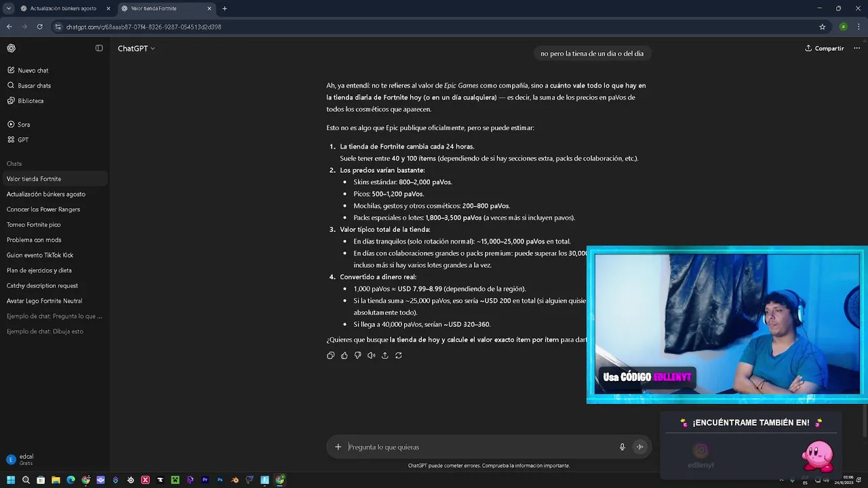Open chat Avatar Lego Fortnite Neutral
The height and width of the screenshot is (488, 868).
[x=54, y=301]
